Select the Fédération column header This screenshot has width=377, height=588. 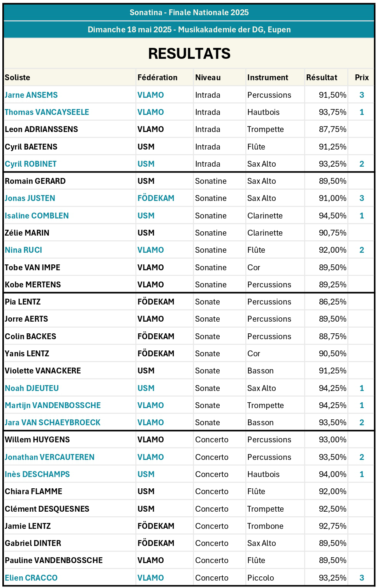point(157,77)
